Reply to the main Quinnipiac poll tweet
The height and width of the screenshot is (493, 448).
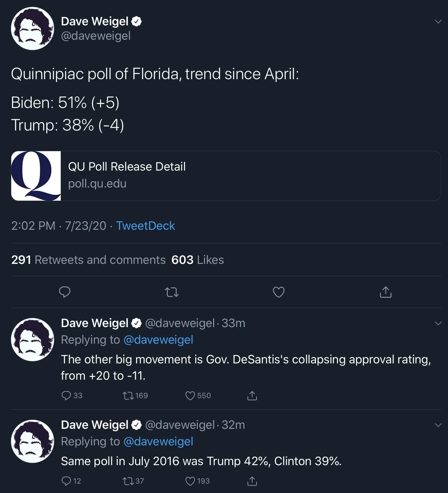click(x=65, y=292)
